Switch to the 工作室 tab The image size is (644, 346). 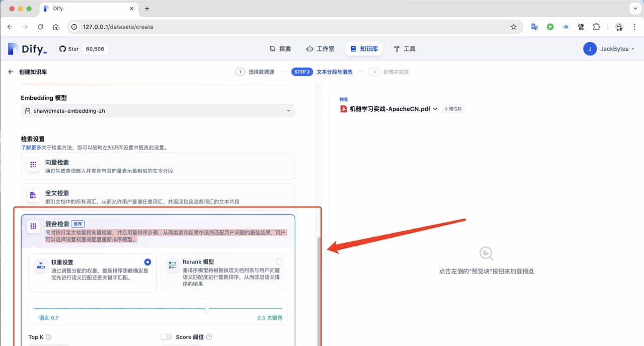click(320, 48)
